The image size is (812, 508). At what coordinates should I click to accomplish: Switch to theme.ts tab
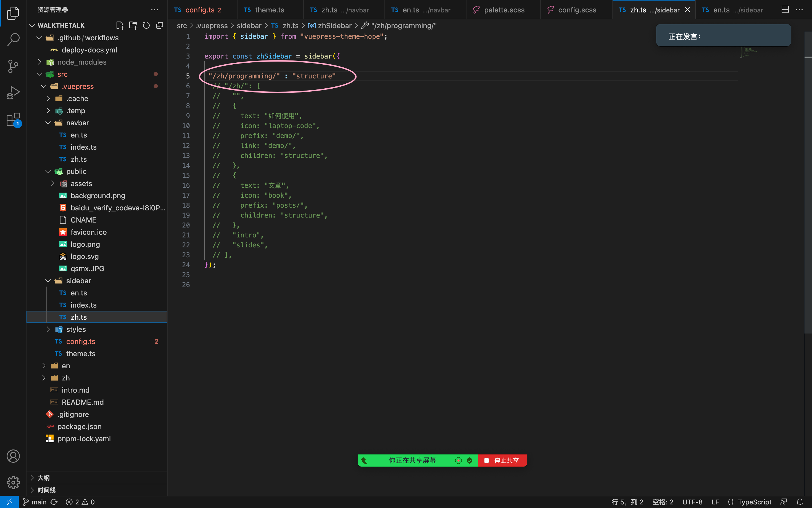click(x=270, y=10)
